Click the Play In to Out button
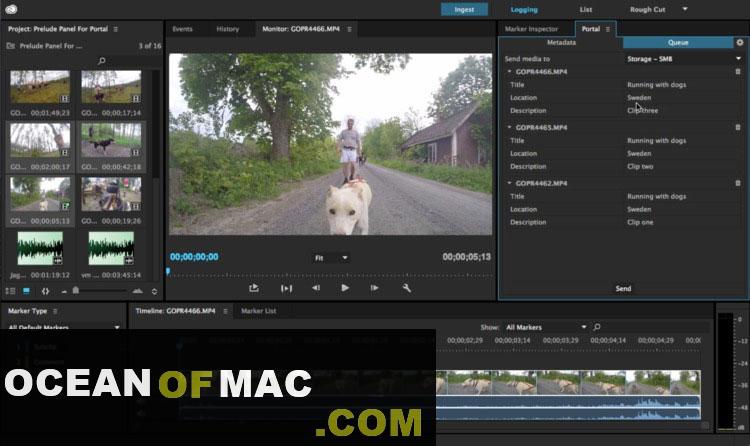The height and width of the screenshot is (446, 750). coord(286,288)
